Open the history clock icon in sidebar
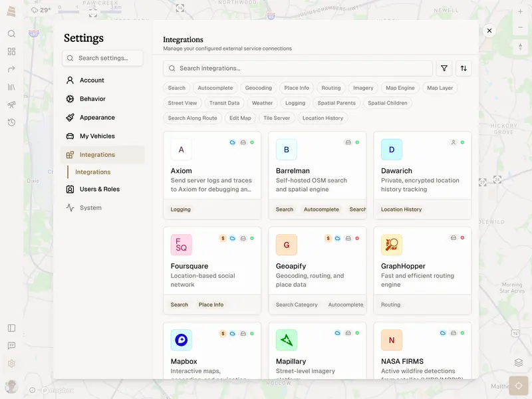The image size is (532, 399). 11,122
